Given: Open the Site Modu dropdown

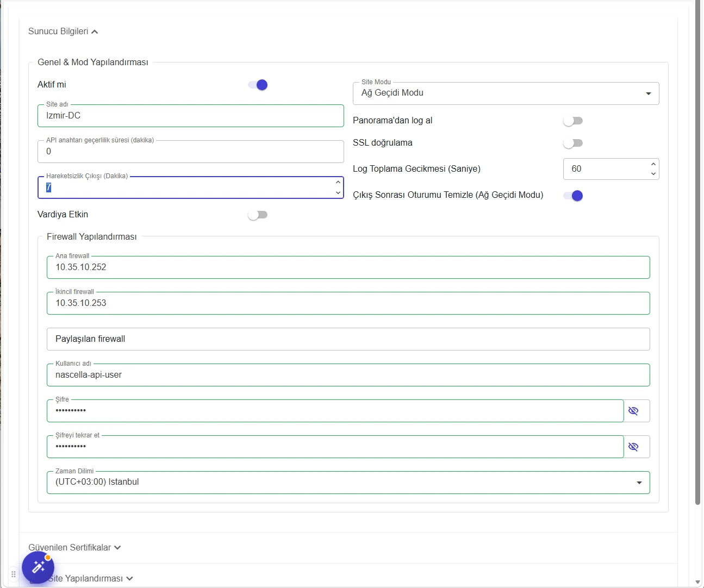Looking at the screenshot, I should (506, 93).
